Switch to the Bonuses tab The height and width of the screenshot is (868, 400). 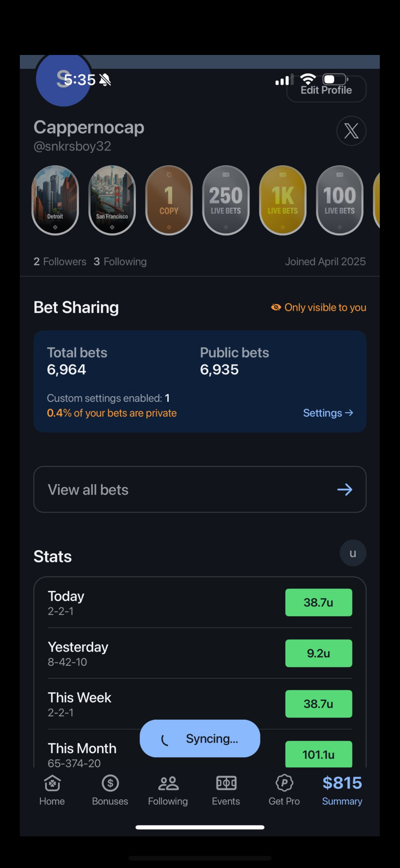tap(110, 790)
